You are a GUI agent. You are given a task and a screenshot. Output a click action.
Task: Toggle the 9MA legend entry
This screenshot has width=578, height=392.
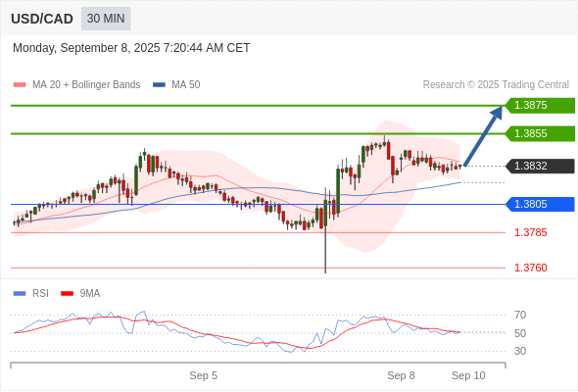click(80, 294)
